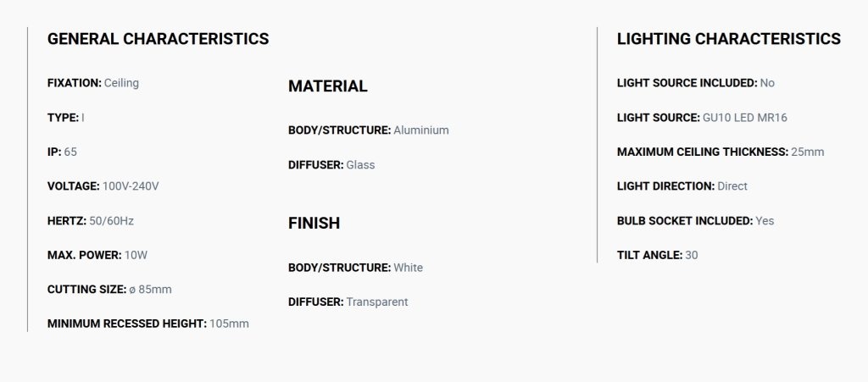Click the Finish section heading
The height and width of the screenshot is (382, 868).
point(314,224)
